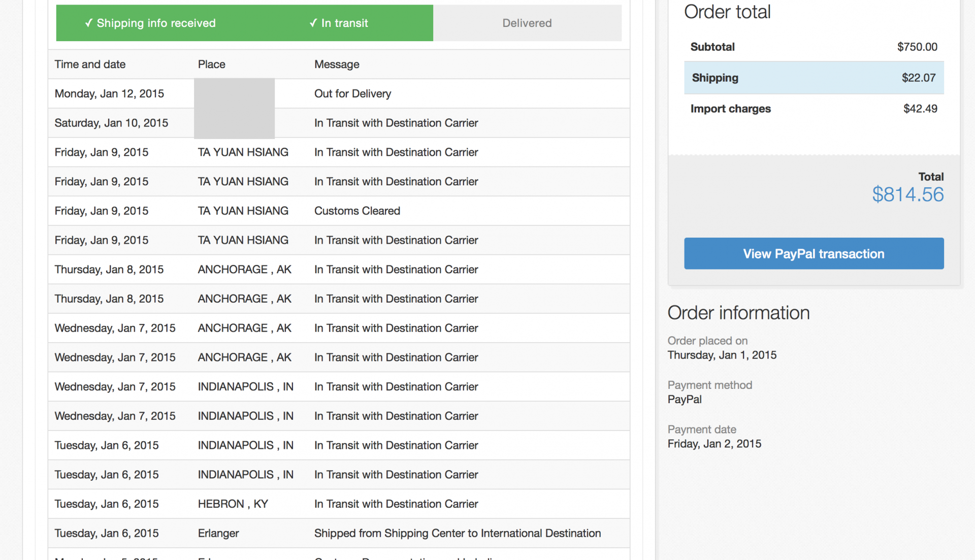Click the Out for Delivery message
The width and height of the screenshot is (975, 560).
click(352, 93)
